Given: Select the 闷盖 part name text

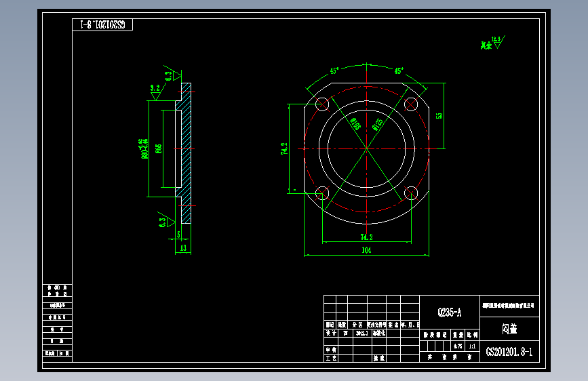Looking at the screenshot, I should [x=509, y=329].
